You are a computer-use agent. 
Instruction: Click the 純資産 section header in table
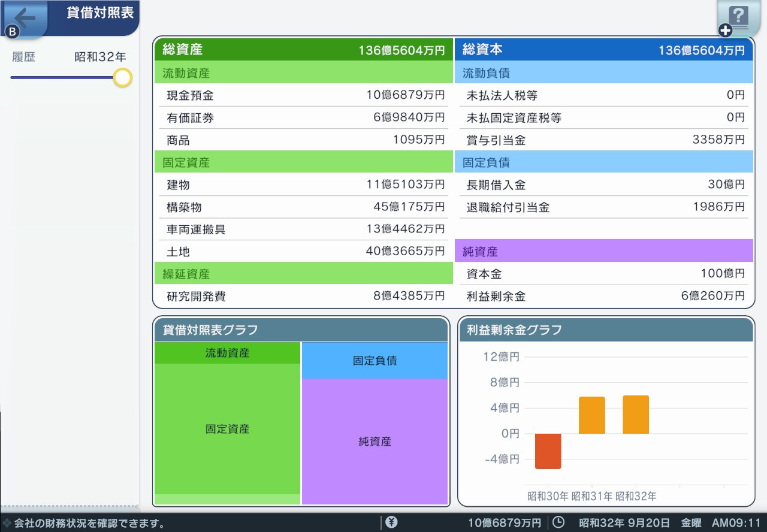tap(603, 251)
